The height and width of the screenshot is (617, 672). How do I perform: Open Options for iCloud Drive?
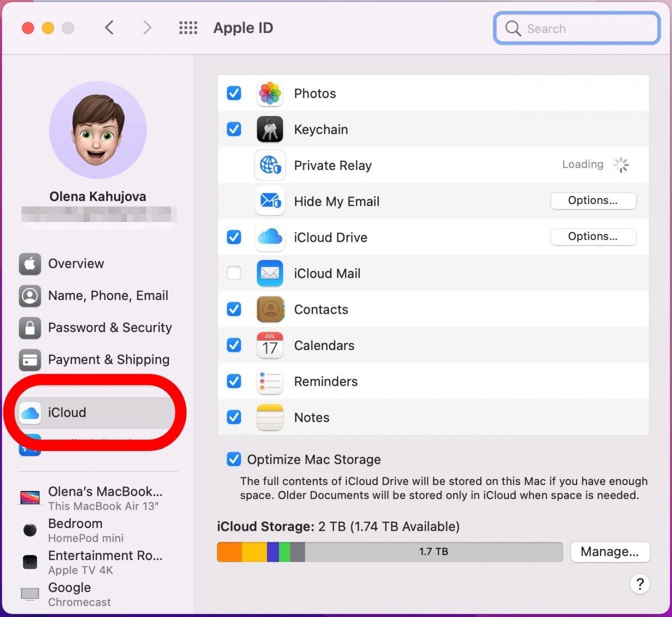[x=593, y=237]
